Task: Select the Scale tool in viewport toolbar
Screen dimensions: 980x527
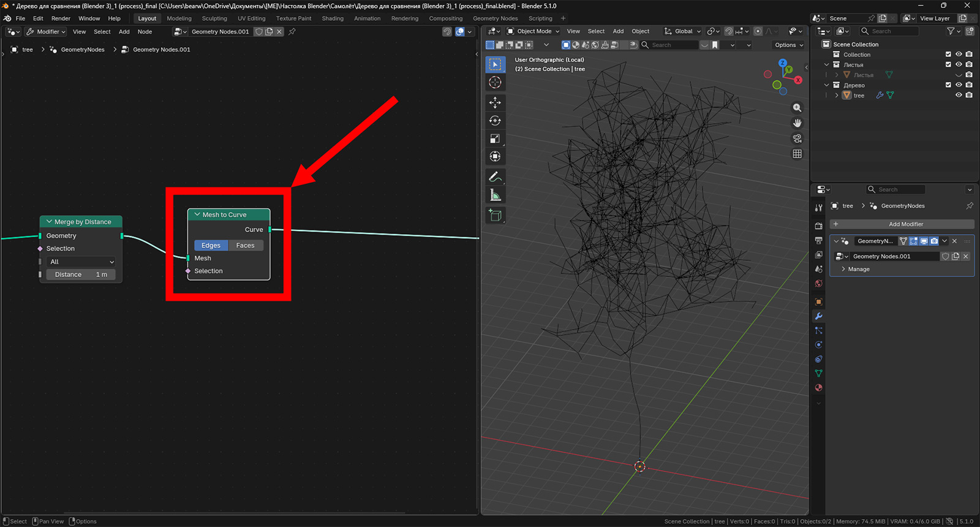Action: pos(495,138)
